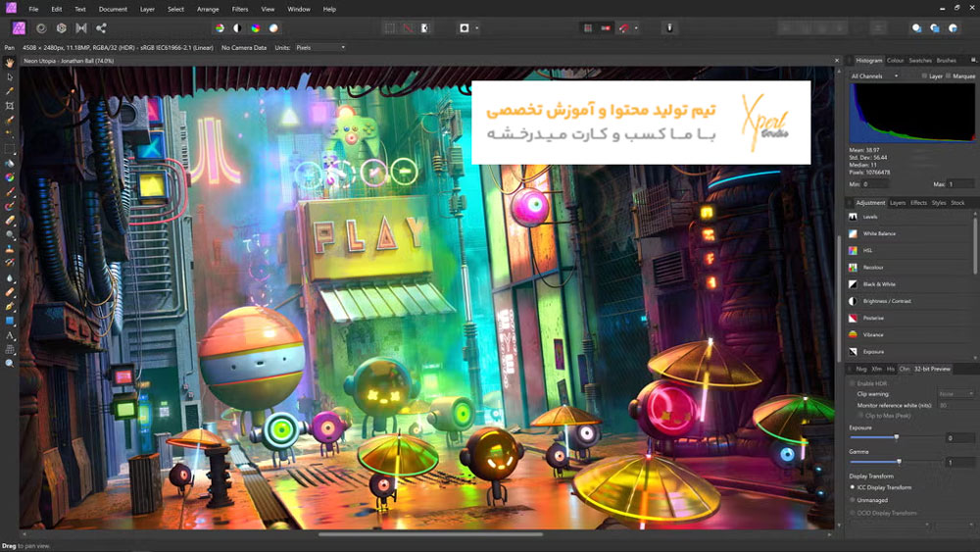This screenshot has height=552, width=980.
Task: Switch to the Effects tab
Action: pos(919,203)
